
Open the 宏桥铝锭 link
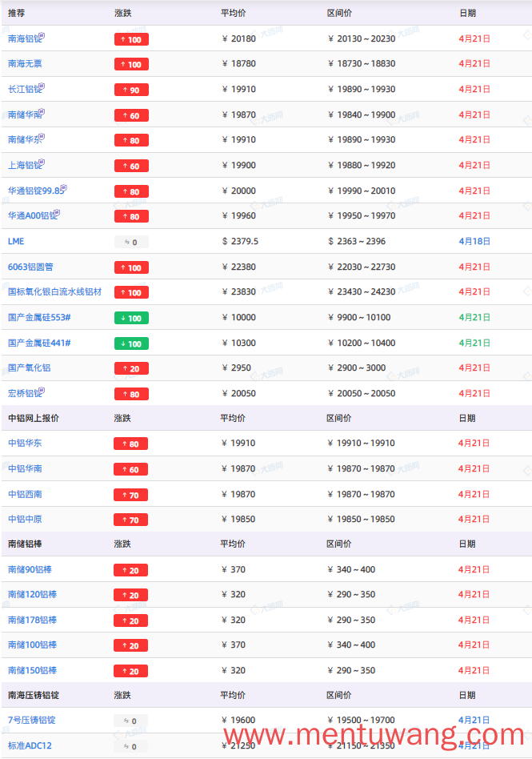25,393
